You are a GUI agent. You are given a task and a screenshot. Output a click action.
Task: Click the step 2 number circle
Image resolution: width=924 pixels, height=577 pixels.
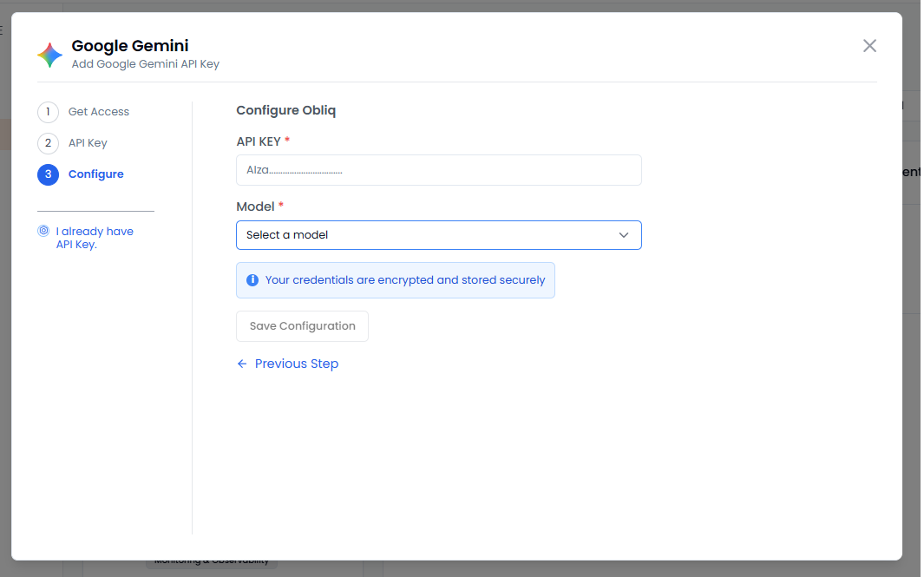click(48, 143)
